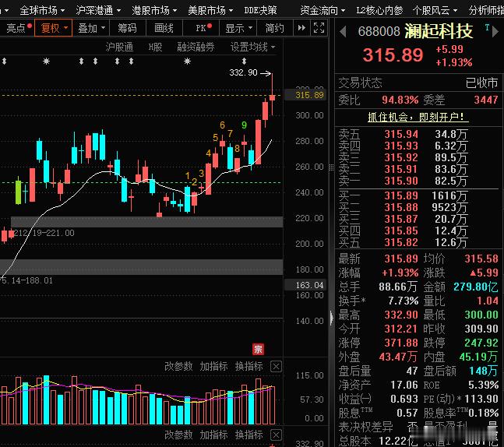The image size is (504, 447).
Task: Click 换指标 in volume panel
Action: [248, 366]
